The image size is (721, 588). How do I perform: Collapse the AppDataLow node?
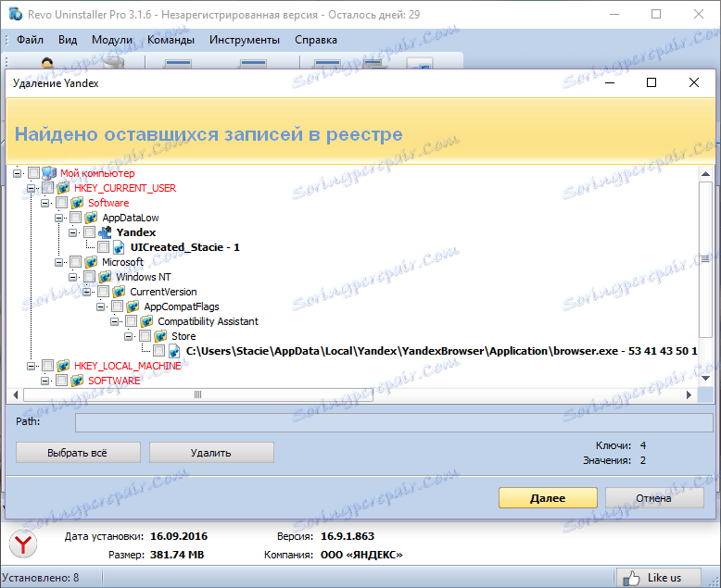(59, 218)
